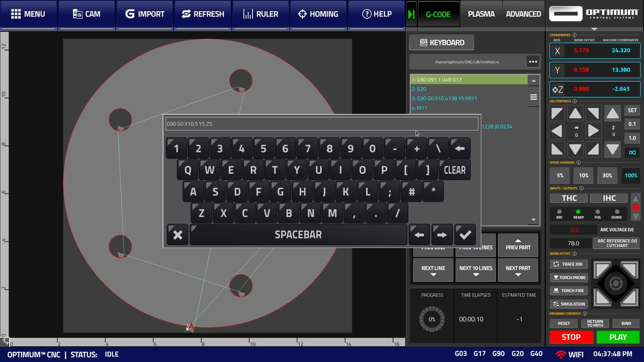
Task: Toggle THC torch height control
Action: click(569, 198)
